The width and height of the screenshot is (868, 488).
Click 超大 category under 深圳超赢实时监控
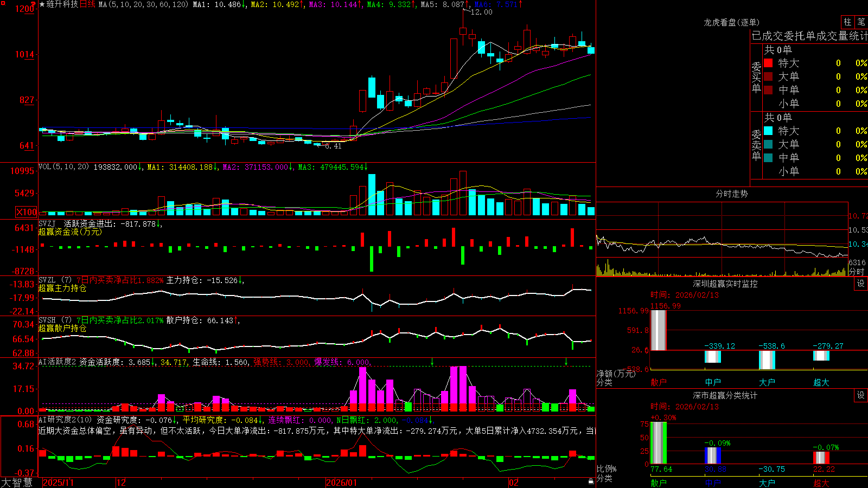click(821, 382)
